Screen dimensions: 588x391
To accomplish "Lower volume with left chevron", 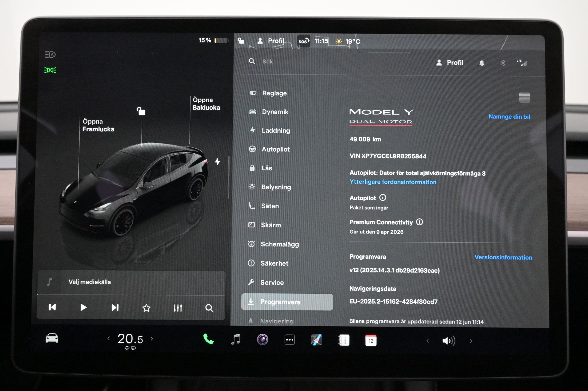I will pos(428,341).
